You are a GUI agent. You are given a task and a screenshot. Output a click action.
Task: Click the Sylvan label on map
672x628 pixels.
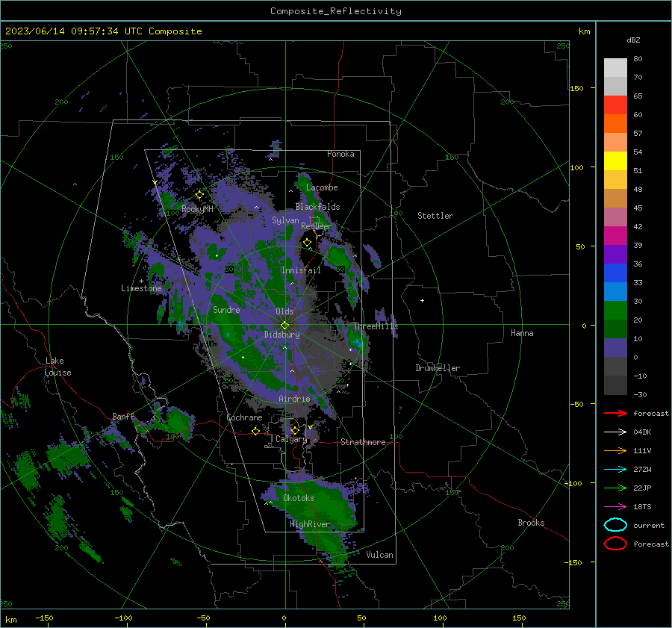coord(285,220)
